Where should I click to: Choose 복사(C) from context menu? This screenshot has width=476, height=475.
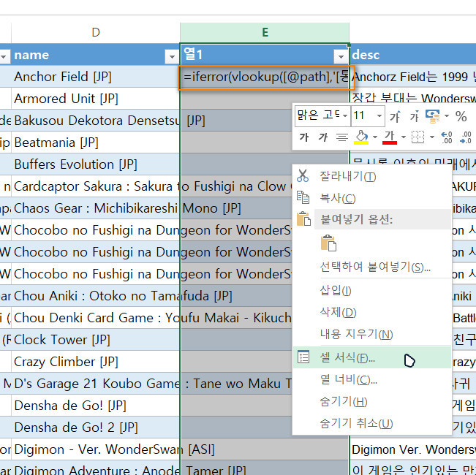[x=371, y=198]
